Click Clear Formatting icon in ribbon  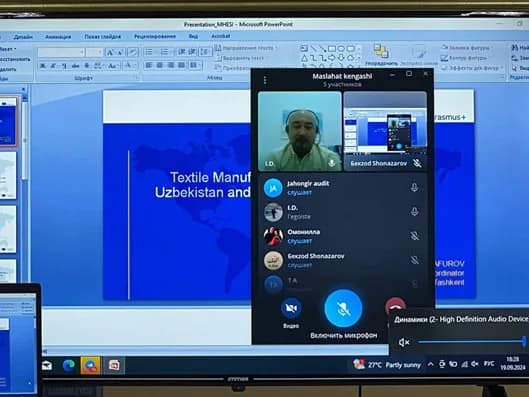(x=133, y=52)
